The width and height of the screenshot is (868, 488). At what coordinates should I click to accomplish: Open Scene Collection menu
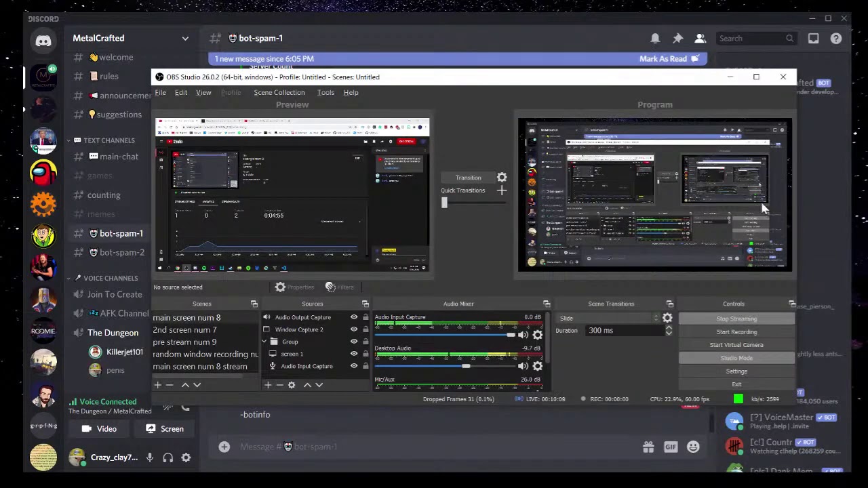279,93
